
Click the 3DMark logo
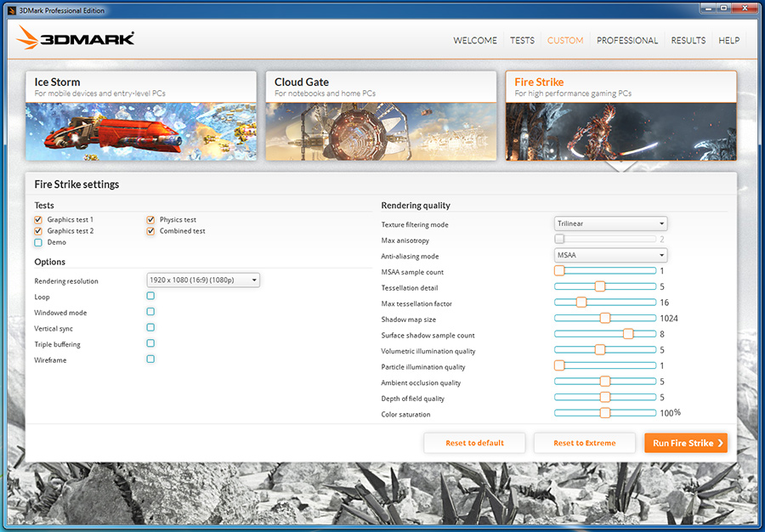76,37
